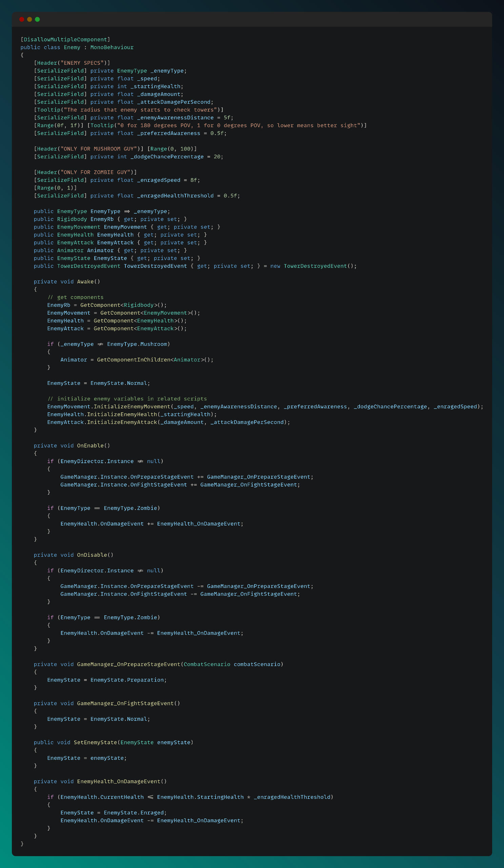Place cursor on OnDisable method name

92,555
